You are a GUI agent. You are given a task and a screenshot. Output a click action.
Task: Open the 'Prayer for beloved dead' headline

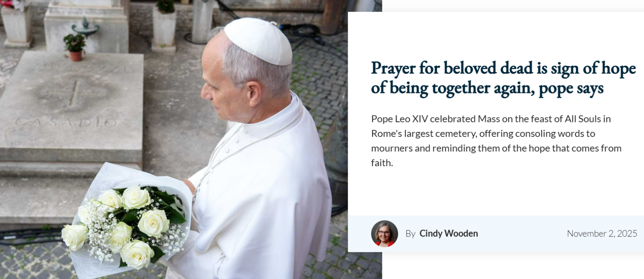pos(503,78)
